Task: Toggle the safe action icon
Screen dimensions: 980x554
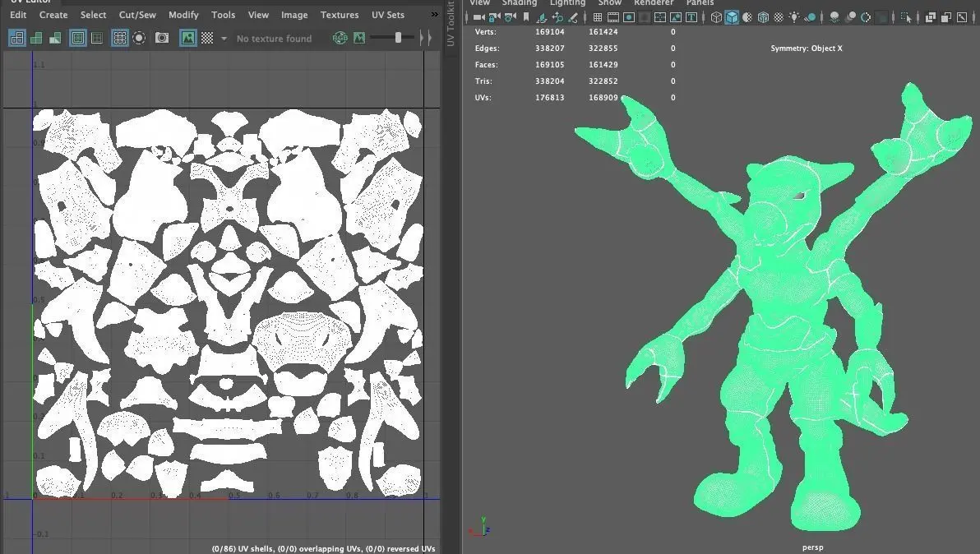Action: (676, 17)
